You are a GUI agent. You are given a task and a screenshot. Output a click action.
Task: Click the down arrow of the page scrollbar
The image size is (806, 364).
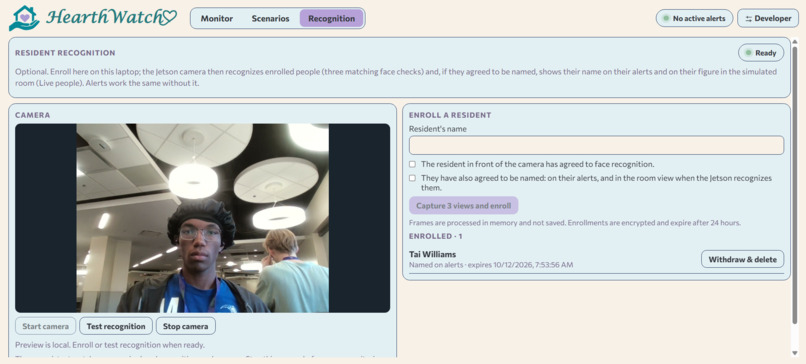[x=795, y=353]
